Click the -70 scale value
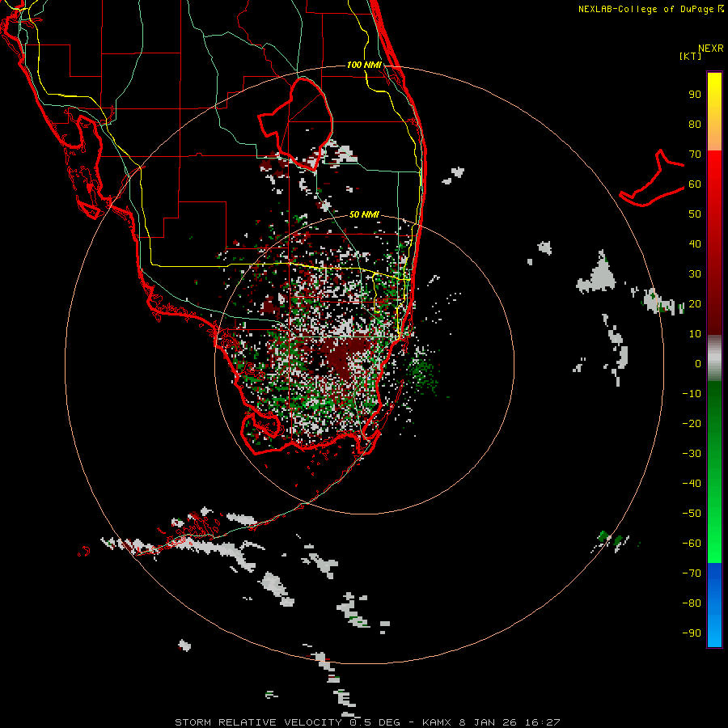The height and width of the screenshot is (728, 728). coord(692,574)
